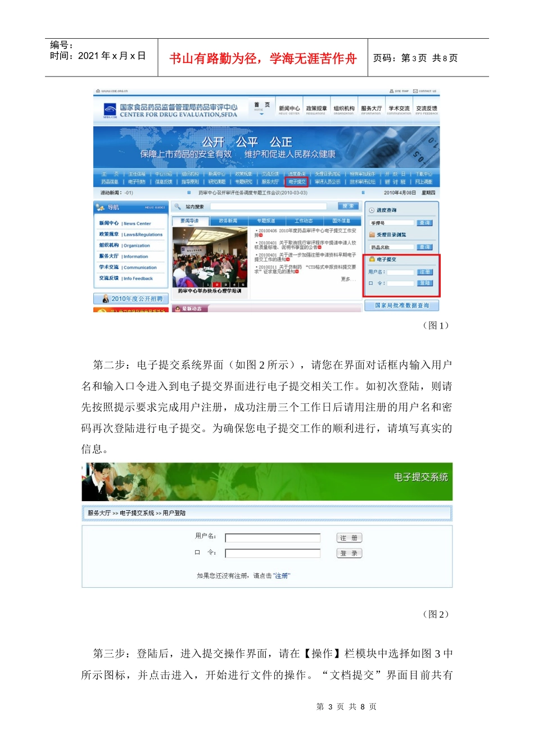534x756 pixels.
Task: Click the 登 录 button in login form
Action: [x=349, y=553]
